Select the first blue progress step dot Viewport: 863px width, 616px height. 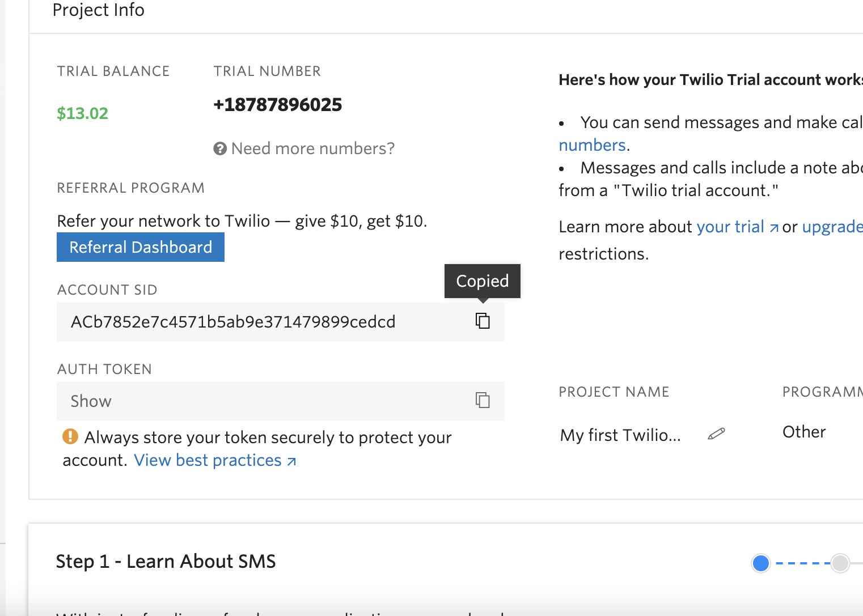point(761,563)
